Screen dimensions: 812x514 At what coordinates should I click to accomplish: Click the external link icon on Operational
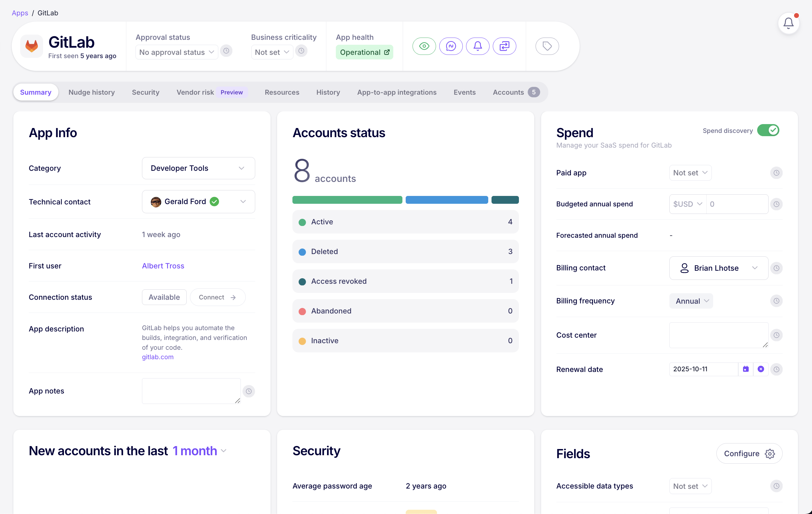click(x=387, y=52)
